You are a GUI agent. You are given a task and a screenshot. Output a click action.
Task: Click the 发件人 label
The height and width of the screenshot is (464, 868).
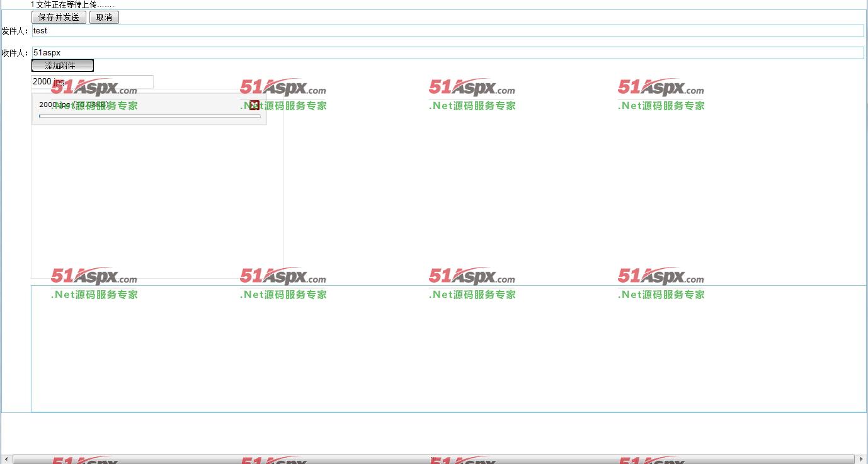tap(15, 31)
